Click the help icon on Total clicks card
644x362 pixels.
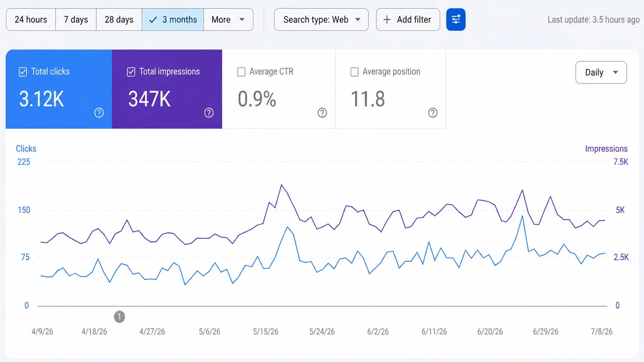(x=99, y=113)
